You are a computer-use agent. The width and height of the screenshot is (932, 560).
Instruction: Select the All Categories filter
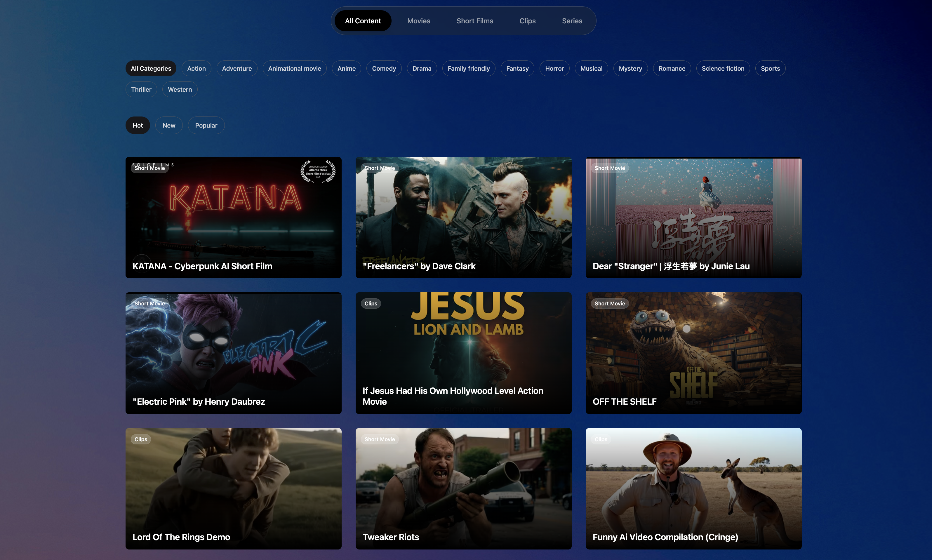tap(151, 68)
